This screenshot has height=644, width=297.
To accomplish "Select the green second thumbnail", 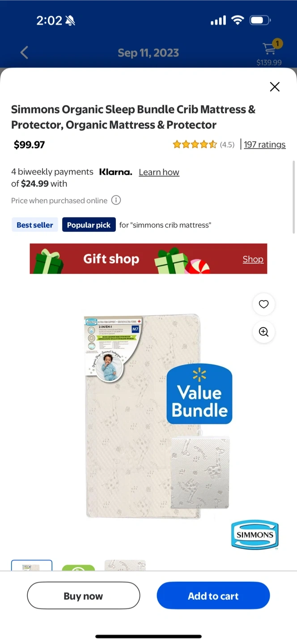I will pos(78,568).
